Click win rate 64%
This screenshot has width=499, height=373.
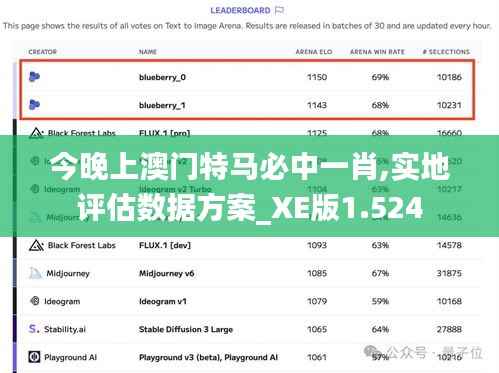tap(380, 329)
